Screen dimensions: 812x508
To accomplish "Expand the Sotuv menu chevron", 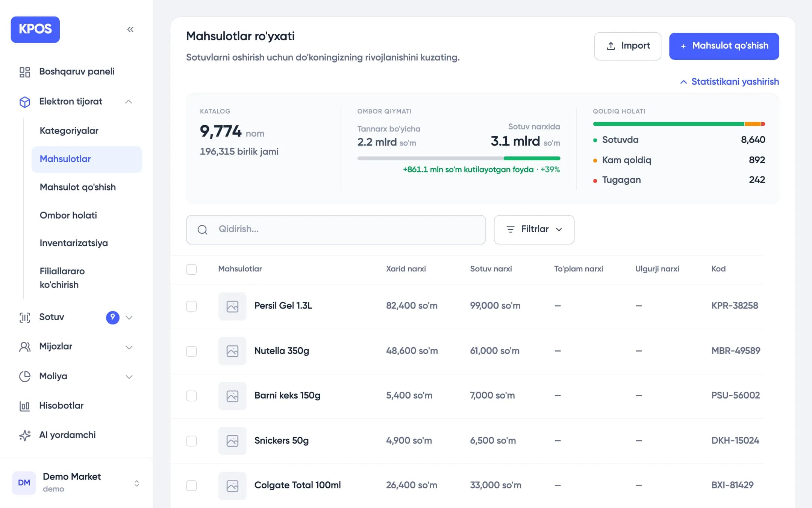I will [x=129, y=318].
